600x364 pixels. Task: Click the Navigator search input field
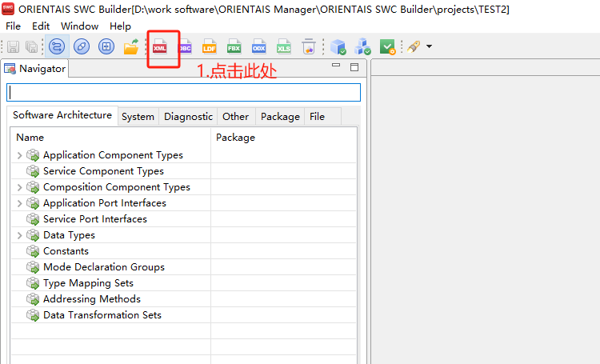point(183,93)
